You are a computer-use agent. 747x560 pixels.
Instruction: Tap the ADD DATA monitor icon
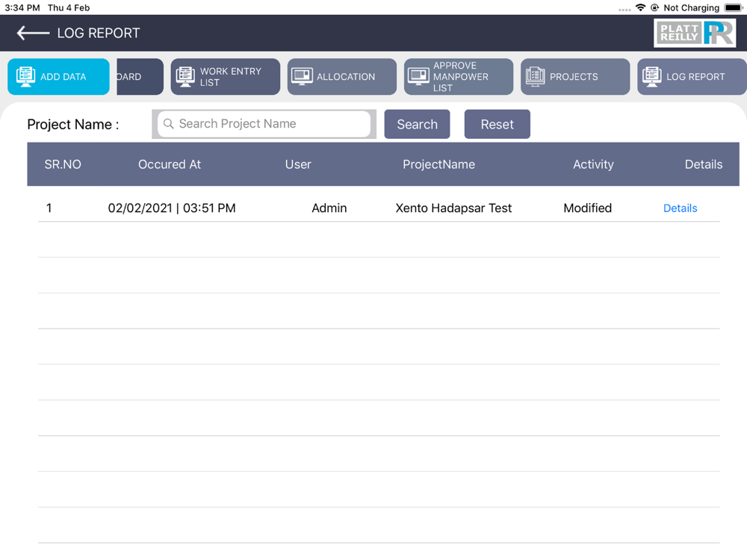(25, 77)
